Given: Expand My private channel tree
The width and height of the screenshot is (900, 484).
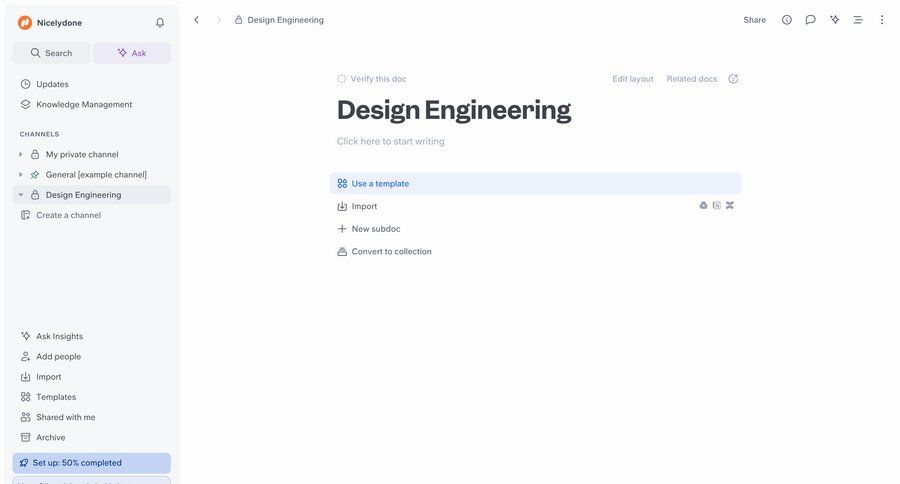Looking at the screenshot, I should point(21,155).
